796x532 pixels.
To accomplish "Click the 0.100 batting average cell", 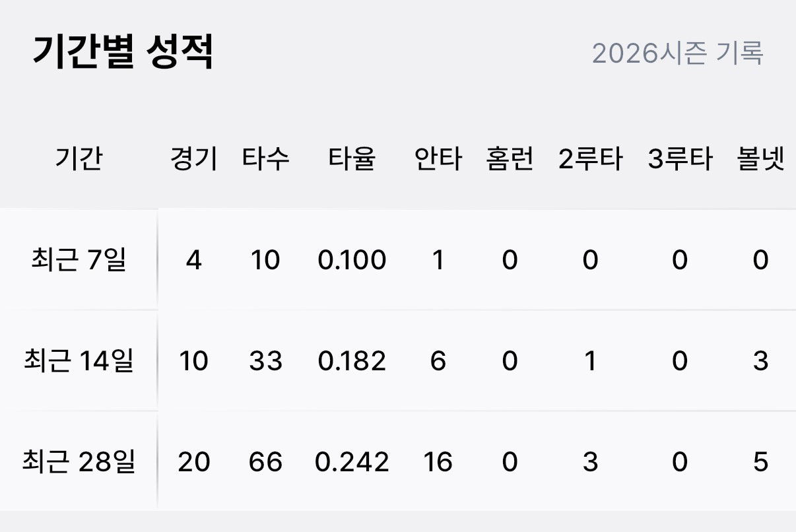I will tap(352, 261).
